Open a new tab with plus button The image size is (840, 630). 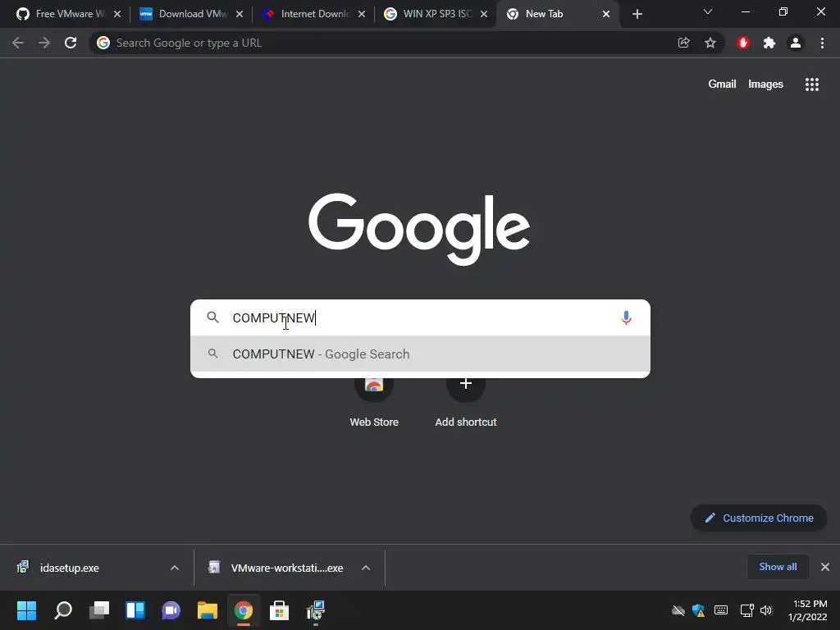(x=637, y=15)
